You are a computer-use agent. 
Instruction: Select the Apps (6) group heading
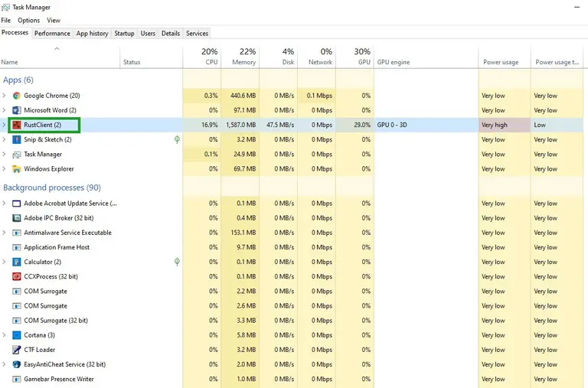click(x=18, y=80)
